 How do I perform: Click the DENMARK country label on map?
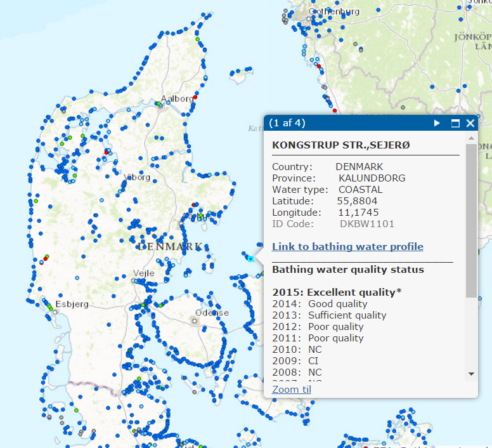pyautogui.click(x=170, y=246)
